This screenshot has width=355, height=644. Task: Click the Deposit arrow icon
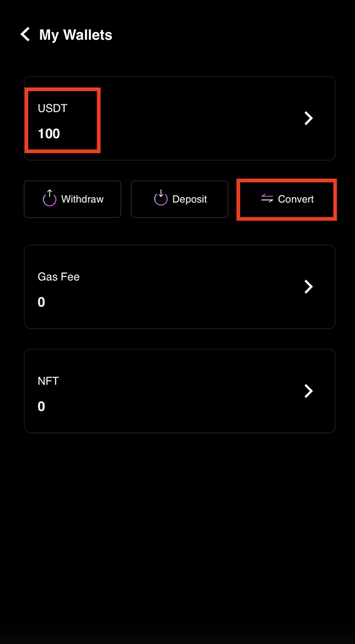[160, 199]
